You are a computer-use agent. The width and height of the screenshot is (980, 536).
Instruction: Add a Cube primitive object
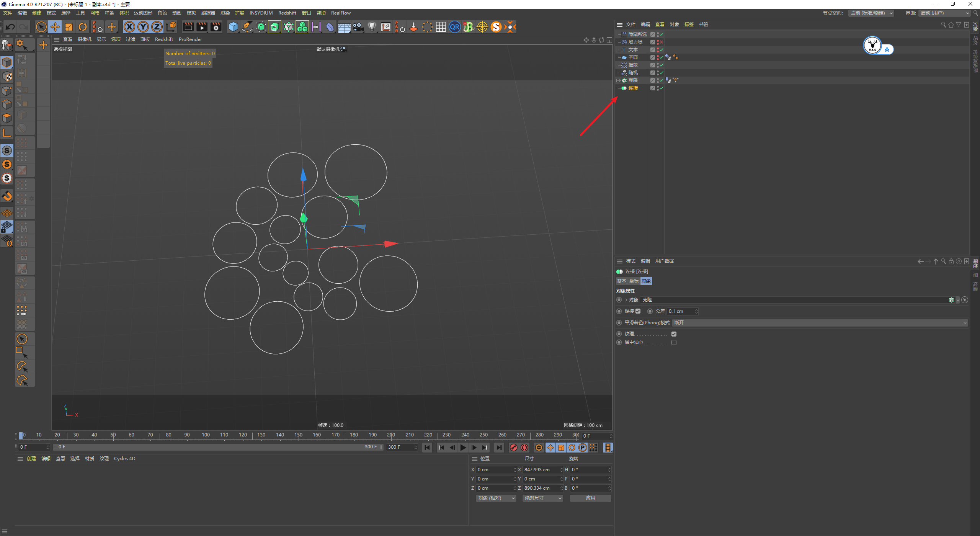click(x=233, y=27)
